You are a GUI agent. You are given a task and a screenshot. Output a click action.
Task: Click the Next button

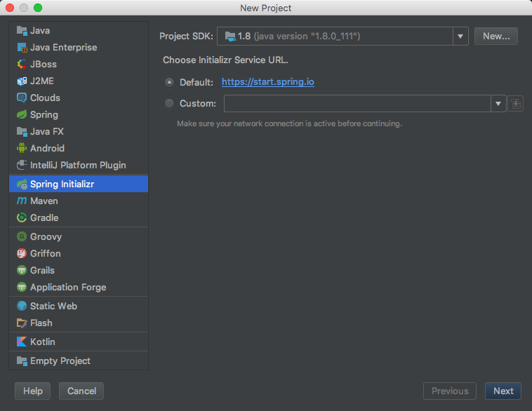pos(503,391)
